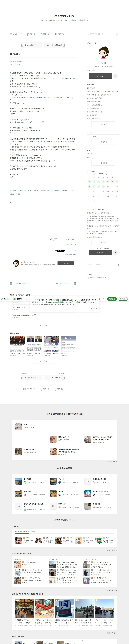Open the 完全なる個人的偏見(笑) image article thumbnail
This screenshot has width=129, height=644.
point(51,344)
